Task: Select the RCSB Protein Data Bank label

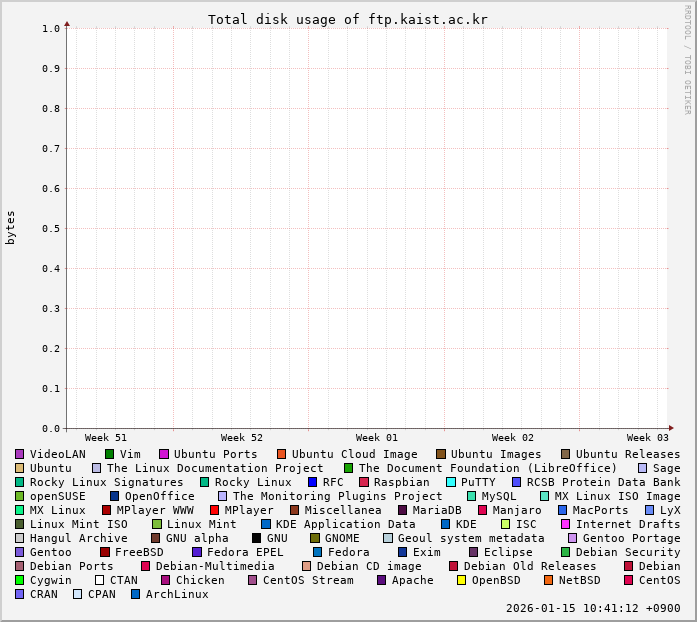Action: (x=603, y=482)
